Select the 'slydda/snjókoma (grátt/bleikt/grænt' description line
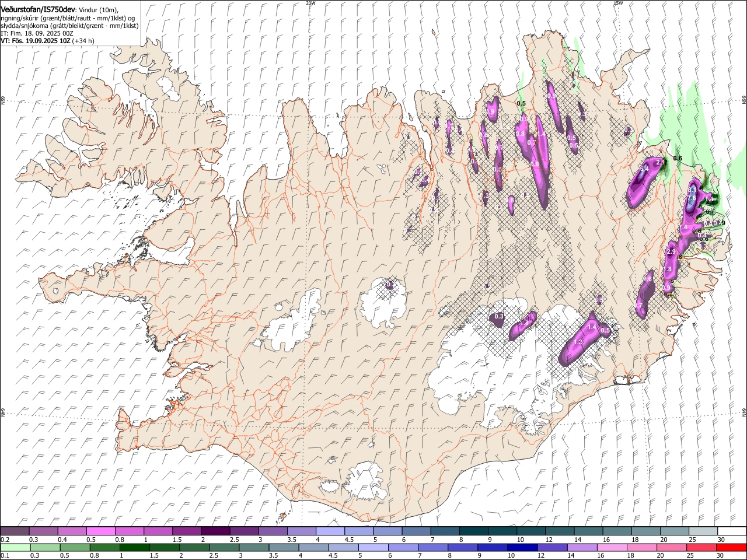Viewport: 747px width, 560px height. tap(70, 26)
